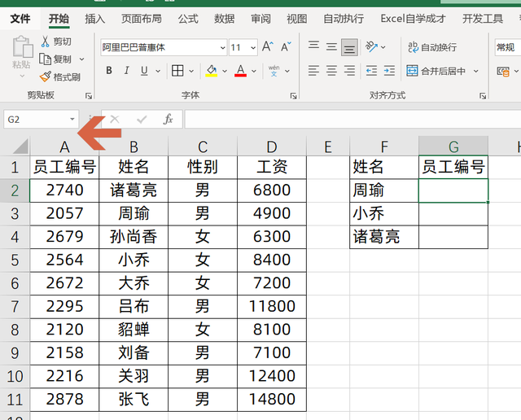Click cell containing 孙尚香
Screen dimensions: 521x420
(x=134, y=237)
